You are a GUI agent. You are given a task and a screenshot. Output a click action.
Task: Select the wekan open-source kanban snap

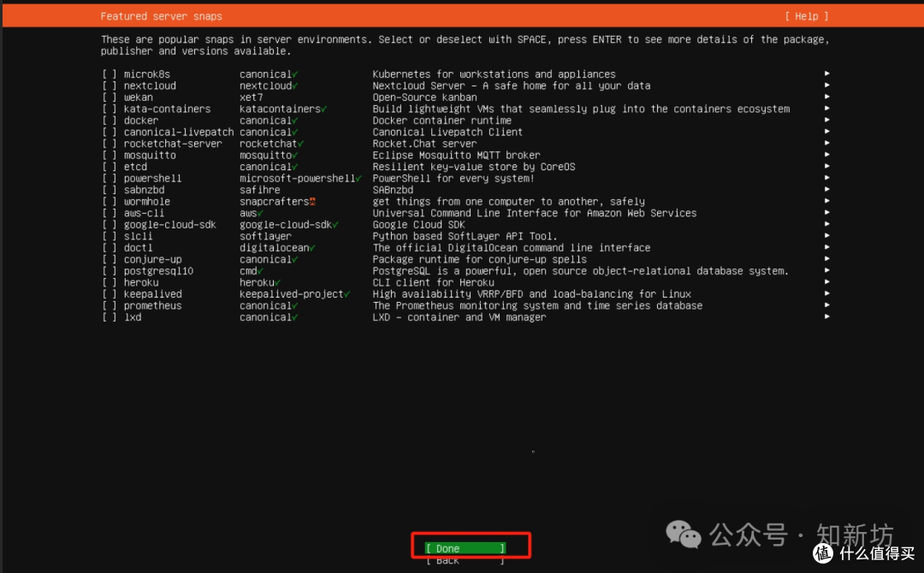point(109,97)
